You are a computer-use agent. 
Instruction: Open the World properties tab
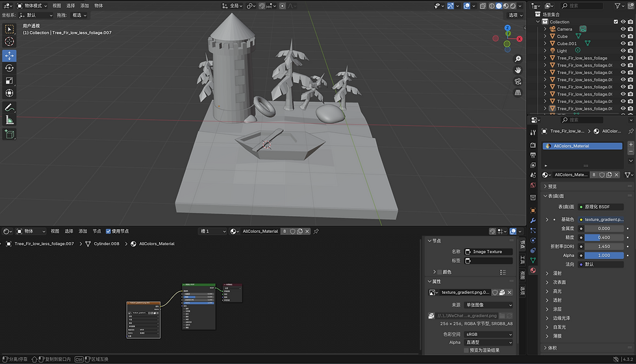533,185
